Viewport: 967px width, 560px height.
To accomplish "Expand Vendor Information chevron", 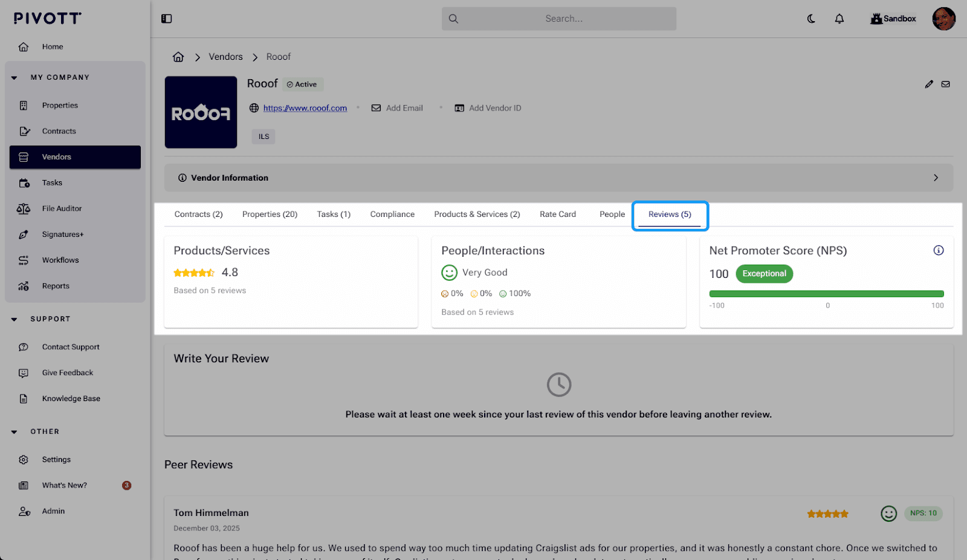I will (x=936, y=178).
